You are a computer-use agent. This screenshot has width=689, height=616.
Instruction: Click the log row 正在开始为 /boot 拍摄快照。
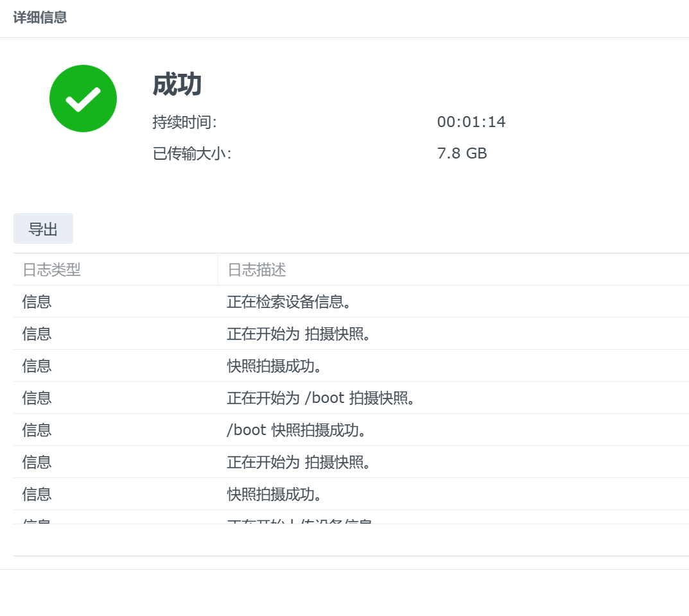point(351,398)
